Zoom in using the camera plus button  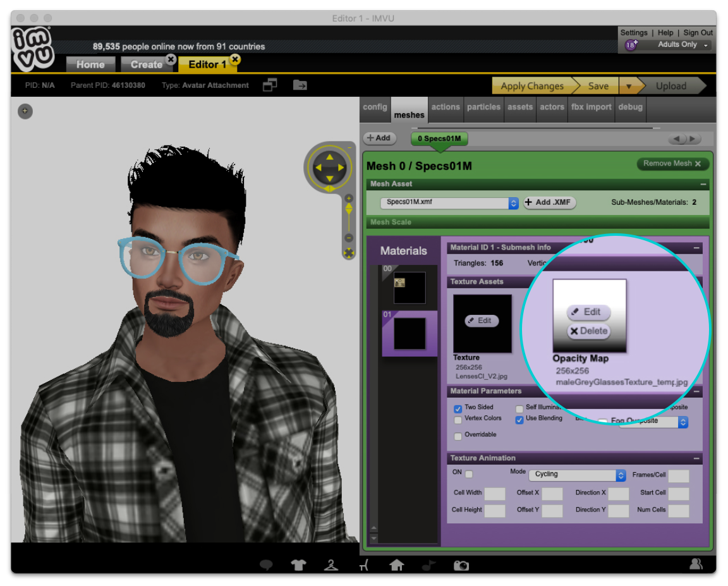(x=349, y=198)
